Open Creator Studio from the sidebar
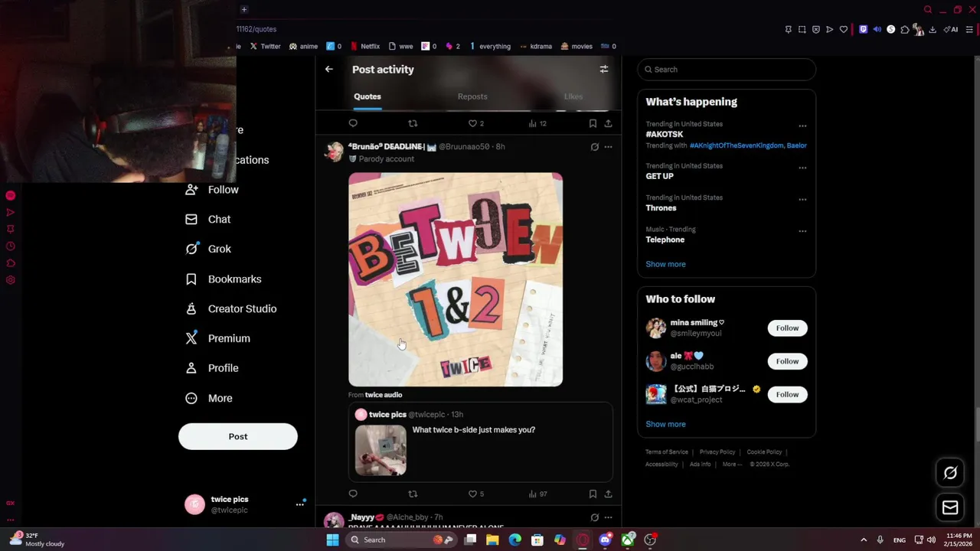The height and width of the screenshot is (551, 980). tap(231, 309)
